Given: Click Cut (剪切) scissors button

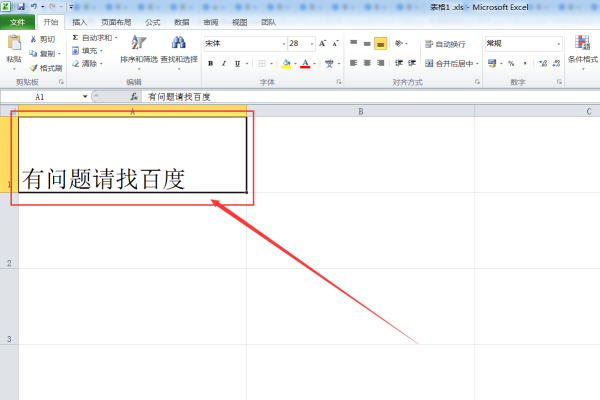Looking at the screenshot, I should [43, 39].
